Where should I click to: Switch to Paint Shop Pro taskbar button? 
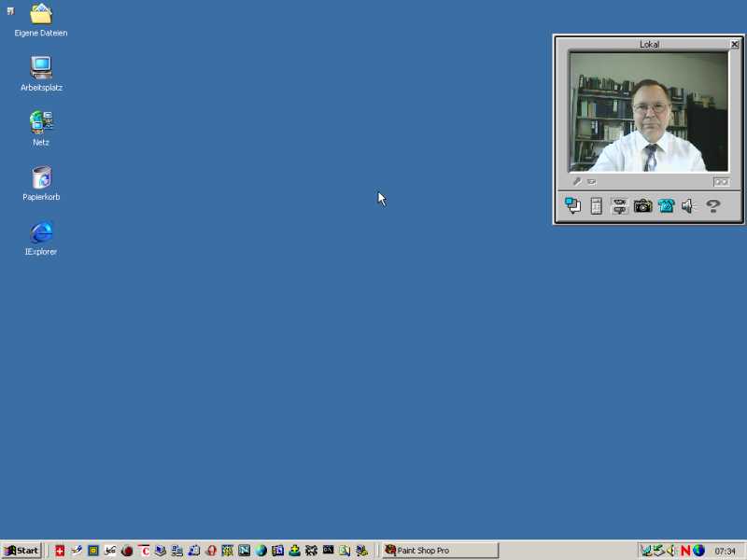(x=440, y=551)
